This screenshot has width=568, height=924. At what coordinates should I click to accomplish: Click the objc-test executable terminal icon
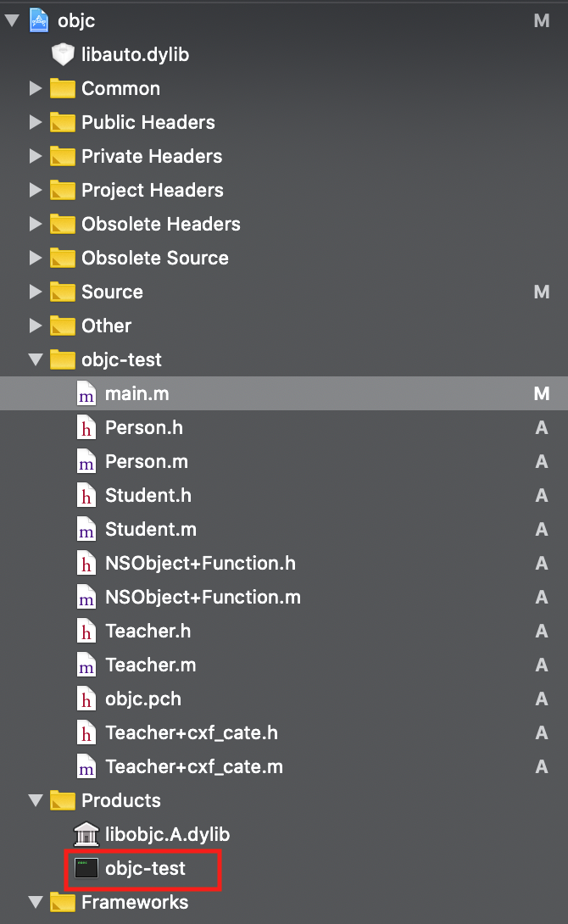tap(86, 869)
